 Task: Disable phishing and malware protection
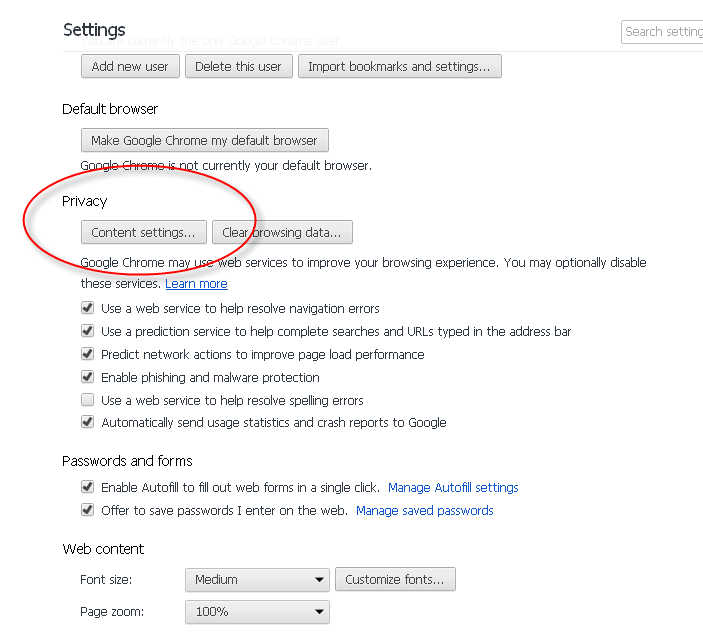[87, 376]
